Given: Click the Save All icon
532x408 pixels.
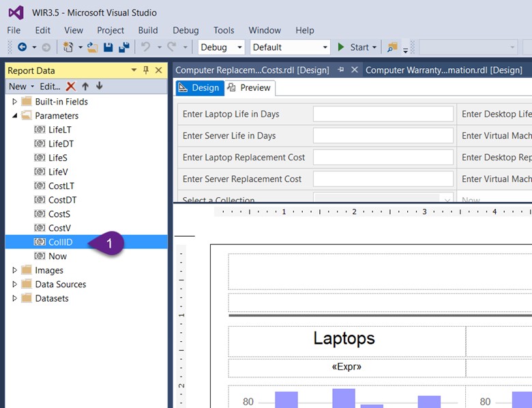Looking at the screenshot, I should [124, 47].
